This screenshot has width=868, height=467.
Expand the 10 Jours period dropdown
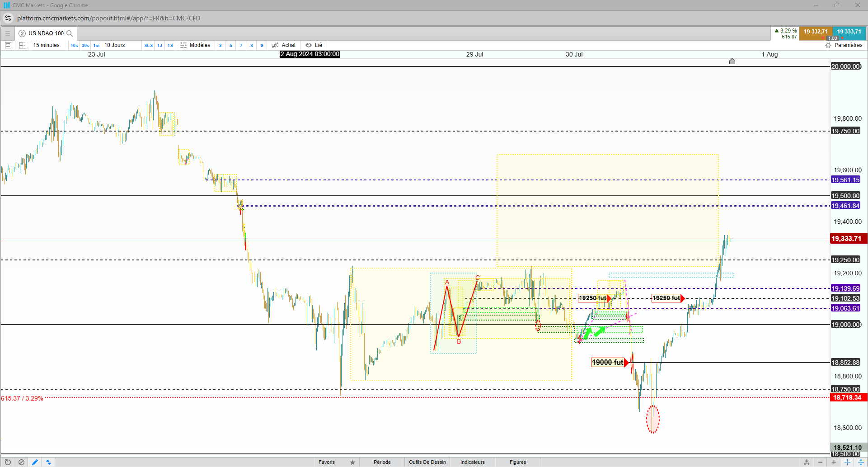(x=115, y=45)
